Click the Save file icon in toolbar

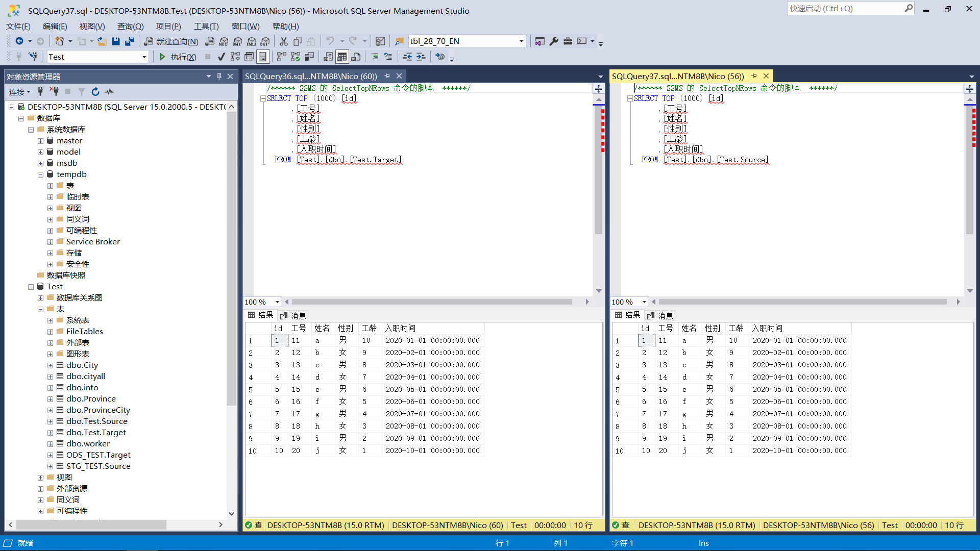tap(116, 41)
